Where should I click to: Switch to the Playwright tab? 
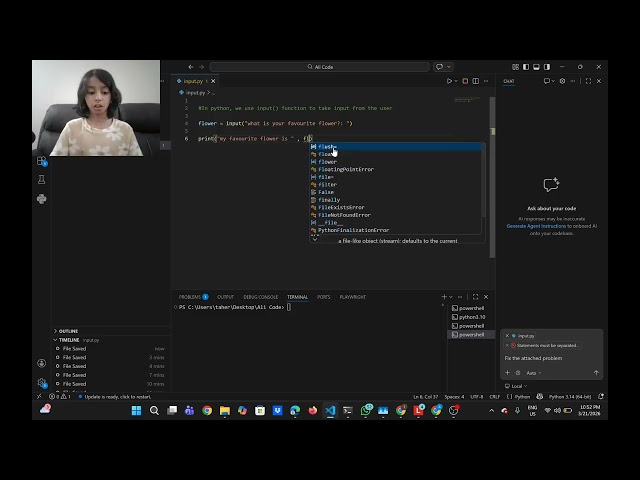click(x=353, y=297)
